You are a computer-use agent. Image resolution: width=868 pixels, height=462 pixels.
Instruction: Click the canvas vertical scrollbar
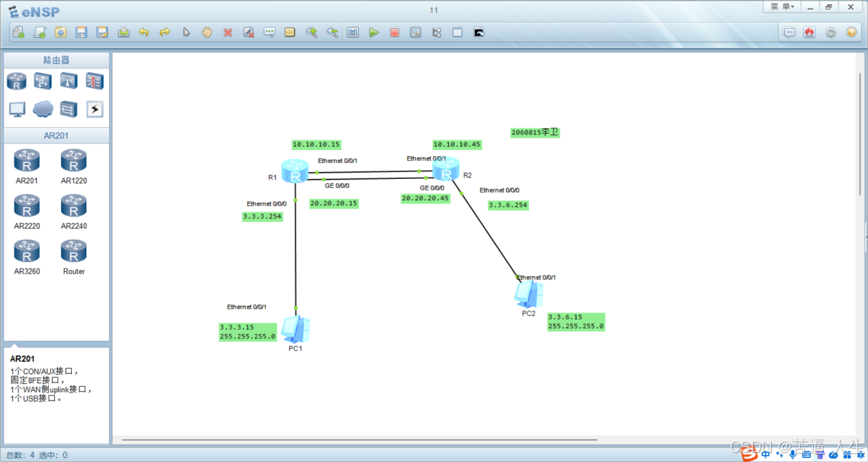tap(860, 134)
